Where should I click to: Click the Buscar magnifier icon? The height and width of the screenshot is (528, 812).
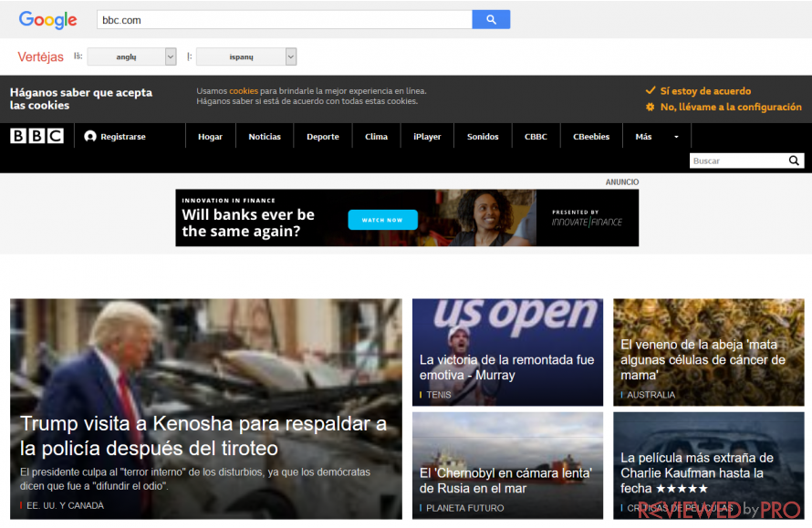pos(794,160)
